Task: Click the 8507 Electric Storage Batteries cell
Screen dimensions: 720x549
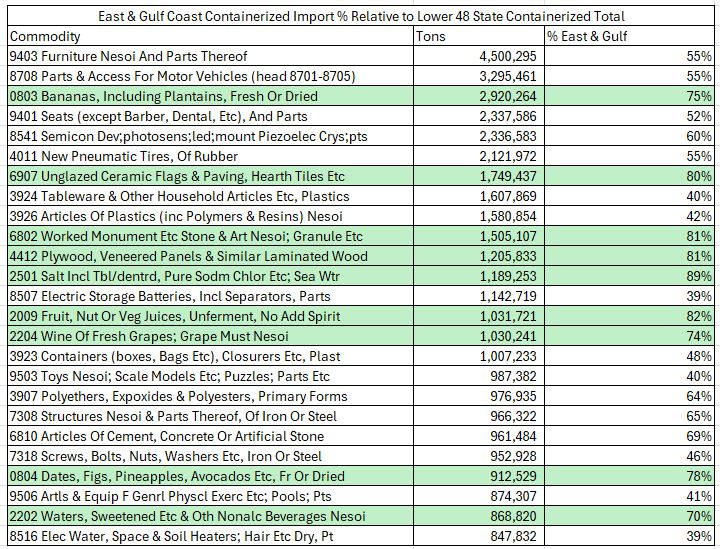Action: click(170, 296)
